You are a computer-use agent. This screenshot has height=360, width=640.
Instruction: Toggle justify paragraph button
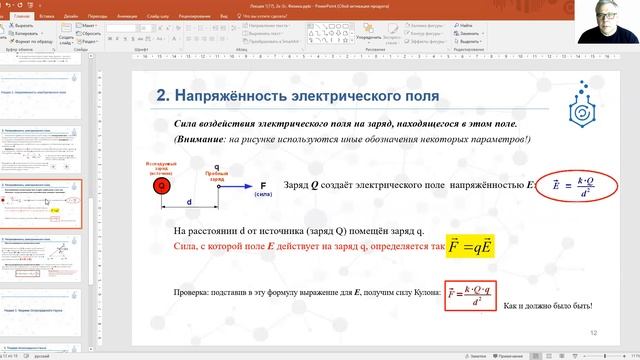(212, 39)
